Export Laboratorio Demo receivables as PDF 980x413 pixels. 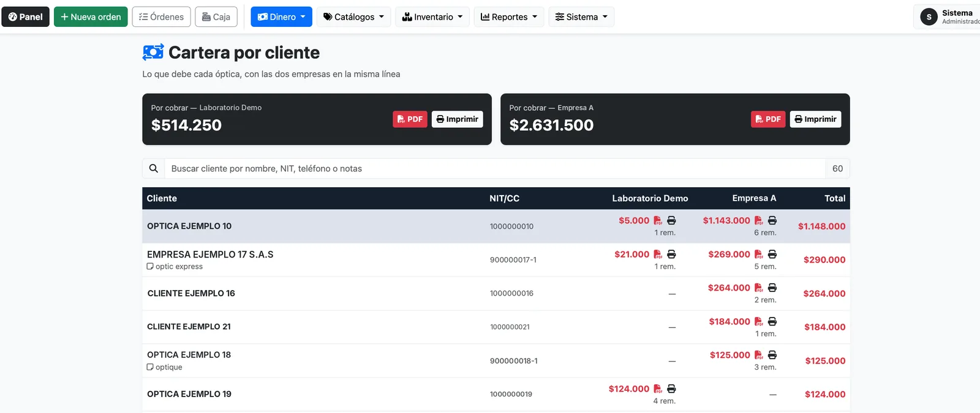pos(410,119)
